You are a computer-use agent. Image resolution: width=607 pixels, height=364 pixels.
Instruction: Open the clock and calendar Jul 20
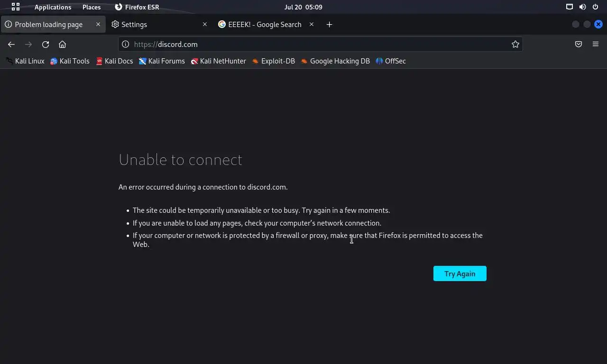click(x=303, y=7)
